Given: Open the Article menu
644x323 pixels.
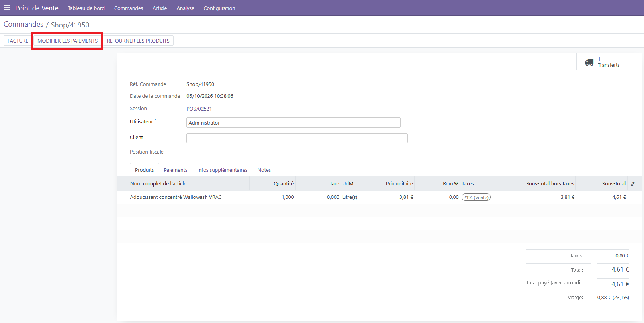Looking at the screenshot, I should coord(160,8).
